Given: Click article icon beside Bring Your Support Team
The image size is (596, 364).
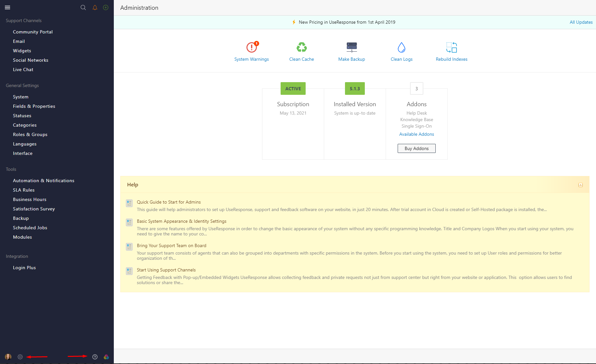Looking at the screenshot, I should point(129,247).
